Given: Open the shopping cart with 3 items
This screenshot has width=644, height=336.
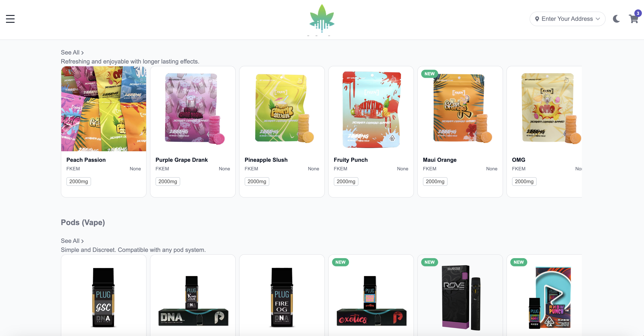Looking at the screenshot, I should 634,18.
